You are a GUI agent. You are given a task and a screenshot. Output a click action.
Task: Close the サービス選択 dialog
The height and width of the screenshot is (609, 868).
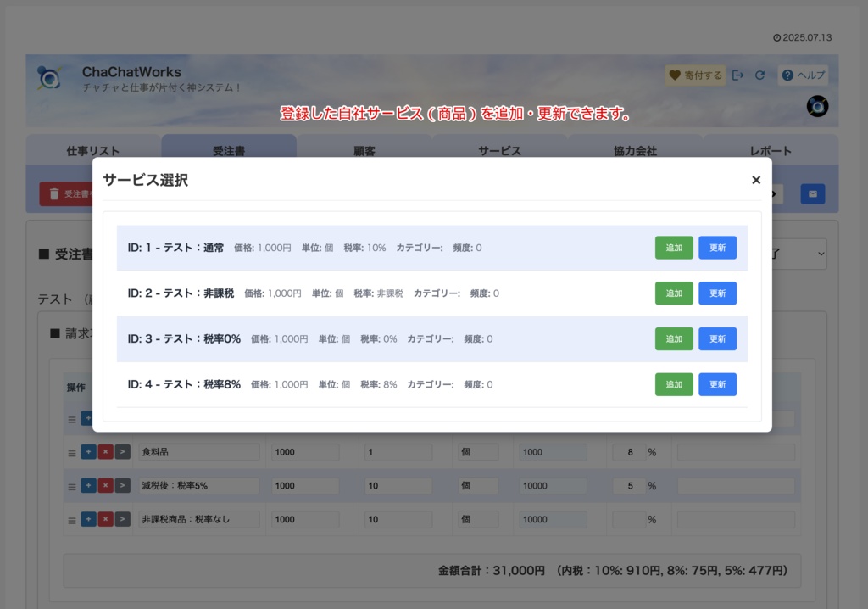coord(755,180)
